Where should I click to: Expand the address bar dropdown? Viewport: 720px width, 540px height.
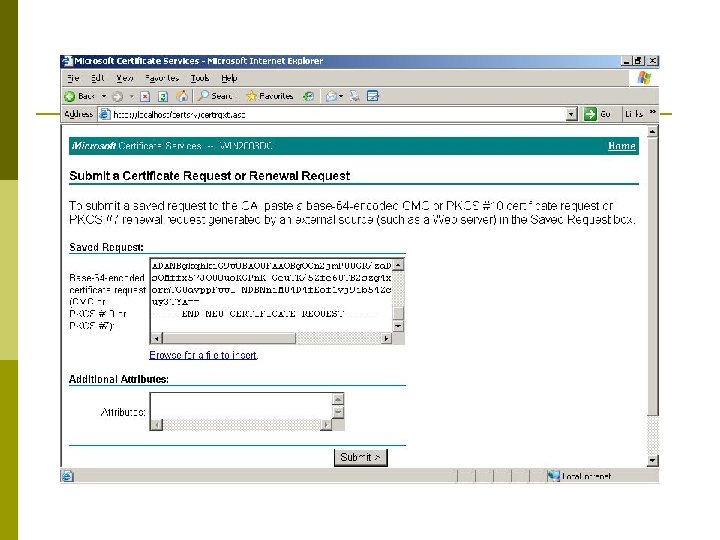point(571,114)
